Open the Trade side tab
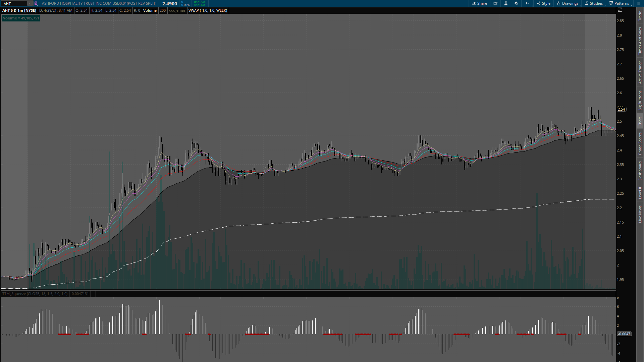Screen dimensions: 644x362 click(640, 15)
